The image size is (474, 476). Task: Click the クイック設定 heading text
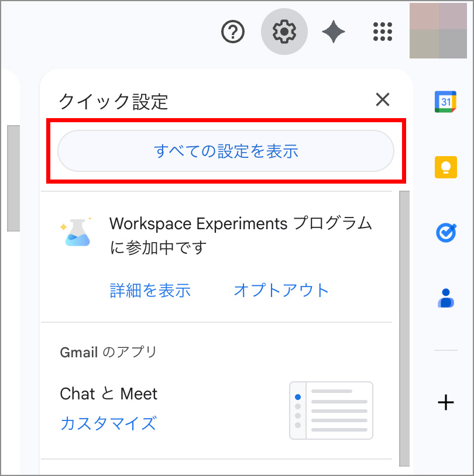point(113,101)
